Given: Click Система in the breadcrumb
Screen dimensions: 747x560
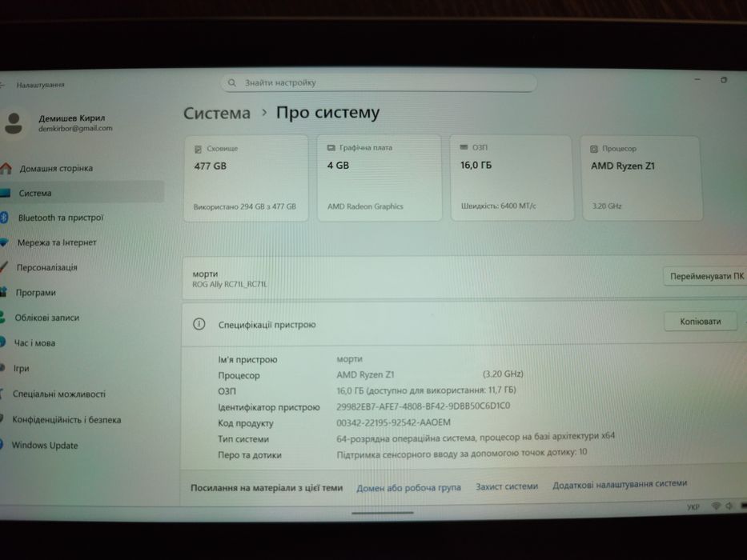Looking at the screenshot, I should (217, 113).
